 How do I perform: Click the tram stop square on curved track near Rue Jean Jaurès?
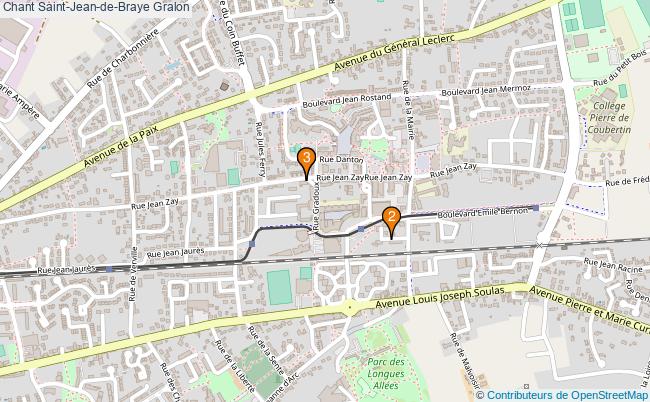click(x=252, y=244)
